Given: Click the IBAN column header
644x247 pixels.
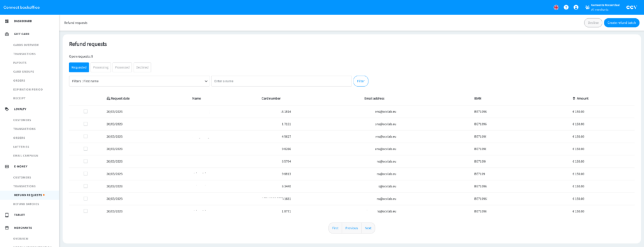Looking at the screenshot, I should coord(478,99).
